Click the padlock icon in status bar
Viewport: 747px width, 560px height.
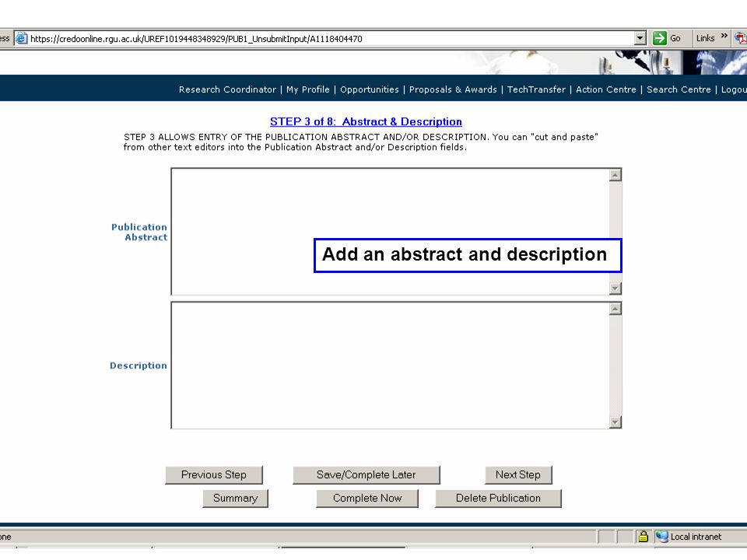[x=644, y=537]
